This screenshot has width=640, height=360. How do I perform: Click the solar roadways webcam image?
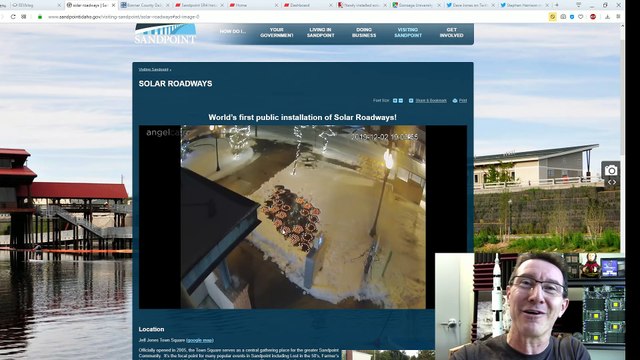[x=303, y=217]
